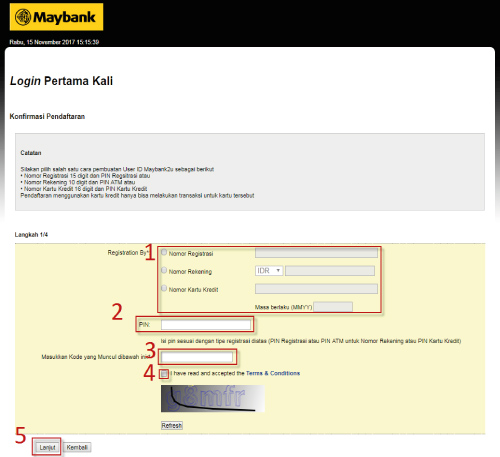Click the Refresh captcha button

[172, 426]
